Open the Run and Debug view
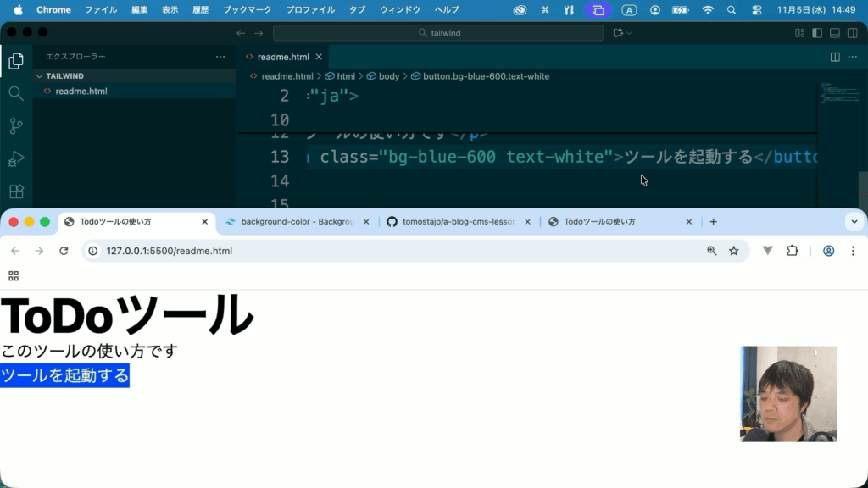The image size is (868, 488). 15,159
